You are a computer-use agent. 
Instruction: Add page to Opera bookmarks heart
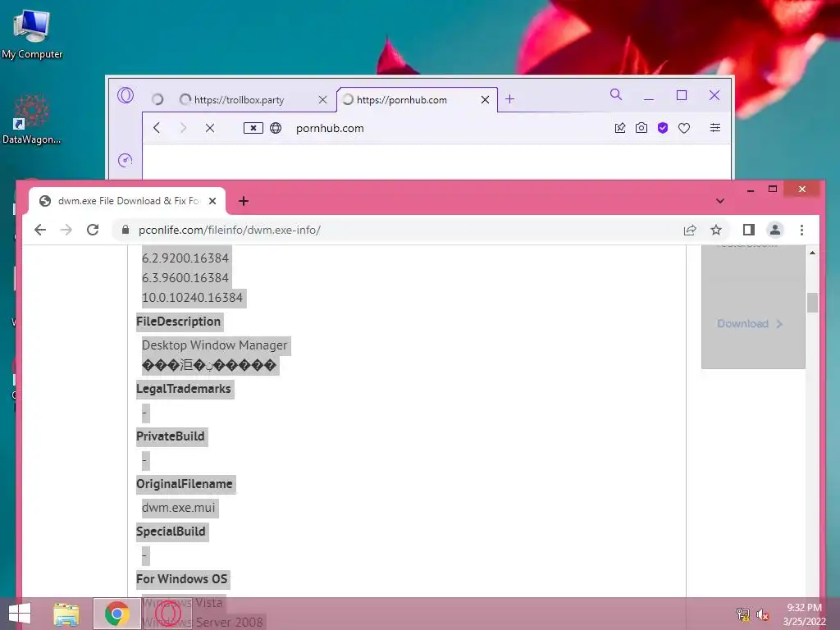[x=684, y=128]
